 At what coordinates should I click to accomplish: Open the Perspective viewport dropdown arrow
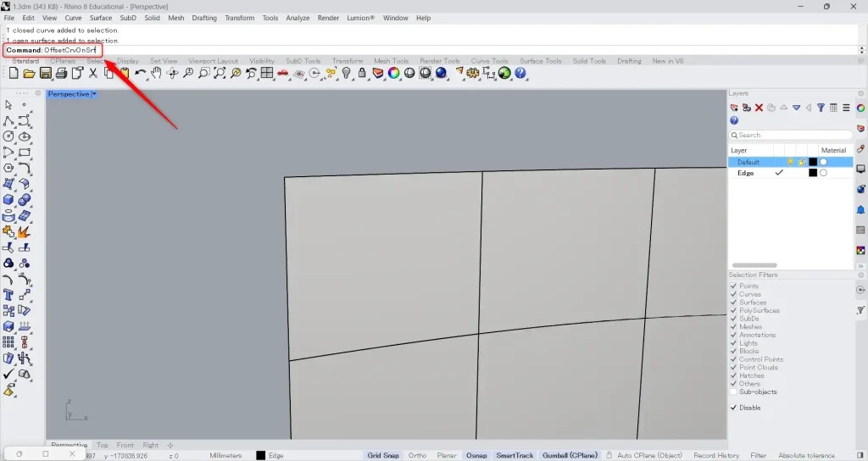coord(94,94)
